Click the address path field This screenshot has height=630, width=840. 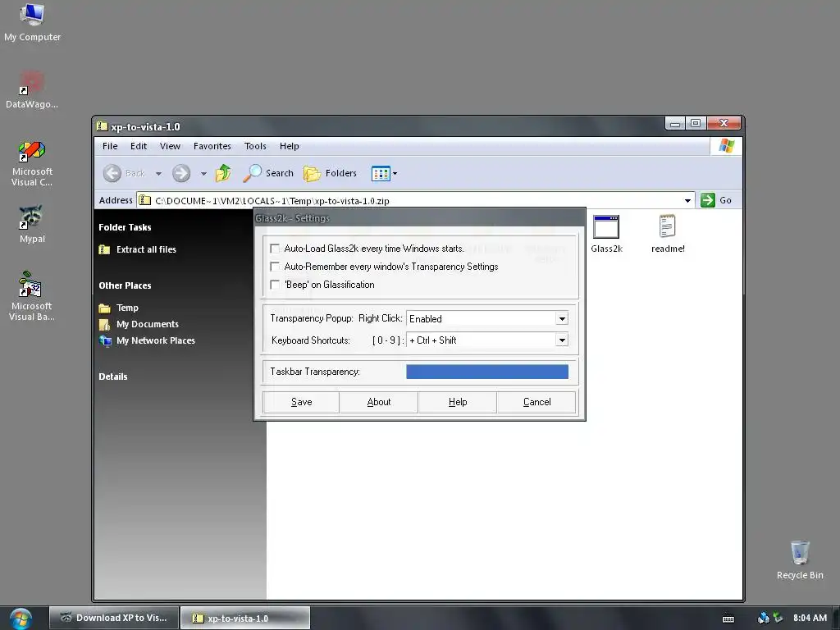(417, 201)
